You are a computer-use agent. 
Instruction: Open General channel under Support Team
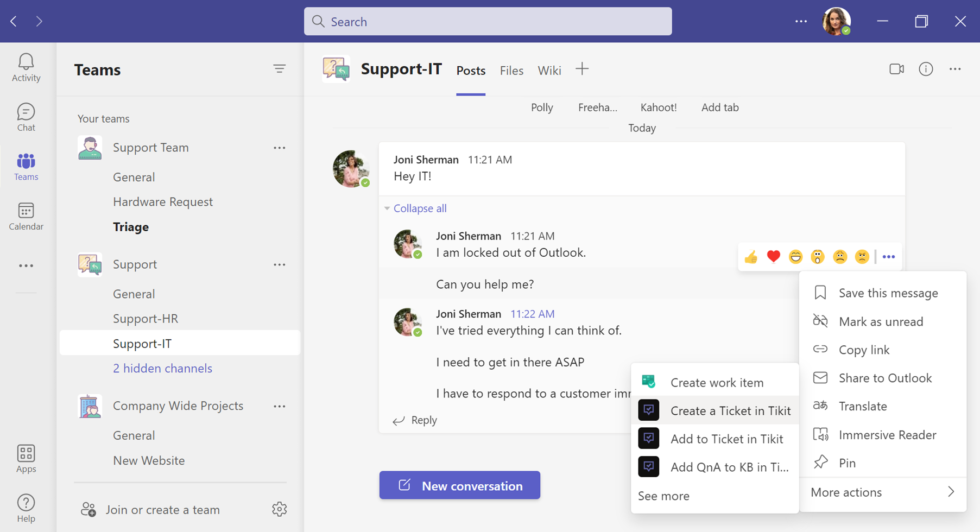pos(134,178)
